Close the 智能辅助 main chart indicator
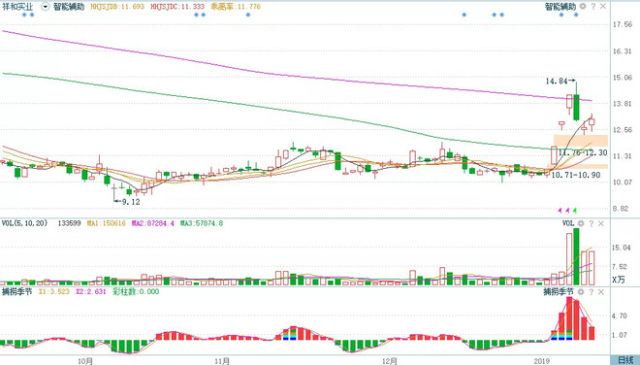This screenshot has height=365, width=640. click(x=603, y=7)
